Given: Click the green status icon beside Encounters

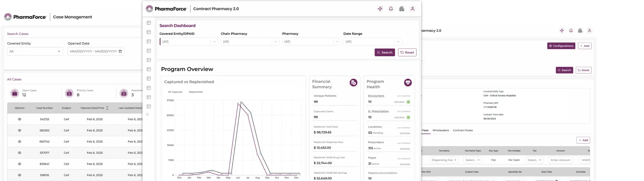Looking at the screenshot, I should 408,102.
